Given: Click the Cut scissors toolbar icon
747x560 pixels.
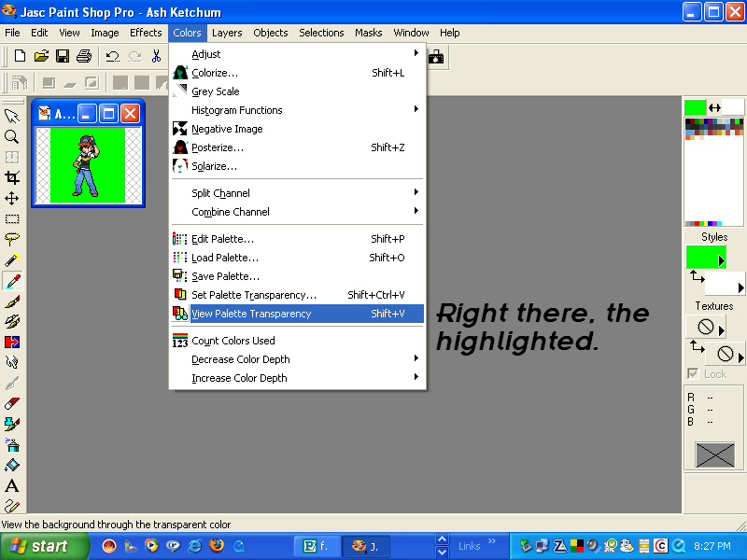Looking at the screenshot, I should [156, 56].
